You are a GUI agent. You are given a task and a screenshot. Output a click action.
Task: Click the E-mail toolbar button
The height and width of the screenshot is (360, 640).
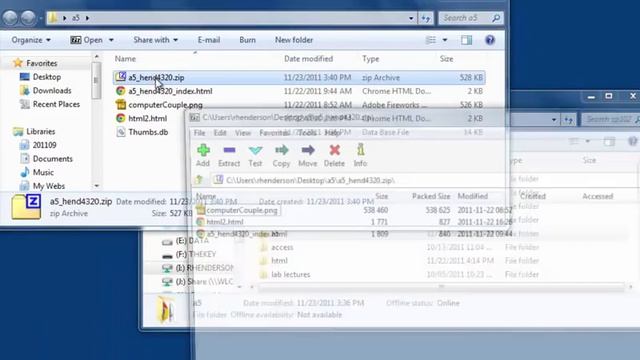[x=209, y=40]
